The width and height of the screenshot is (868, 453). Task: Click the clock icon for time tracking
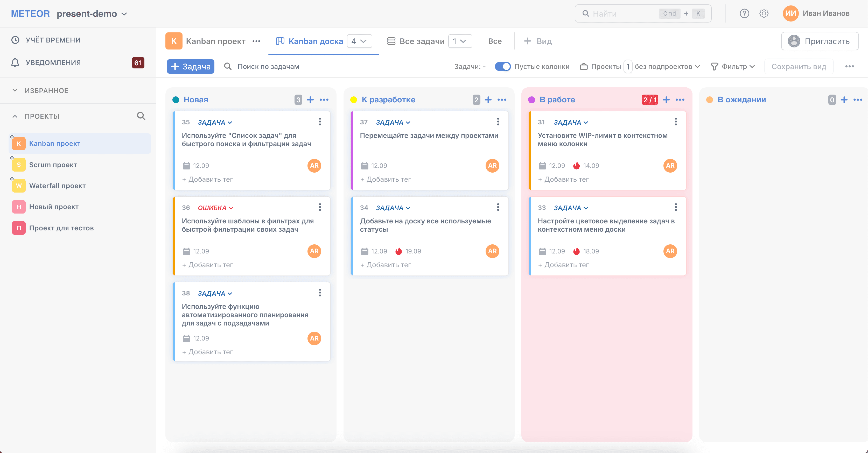coord(15,40)
